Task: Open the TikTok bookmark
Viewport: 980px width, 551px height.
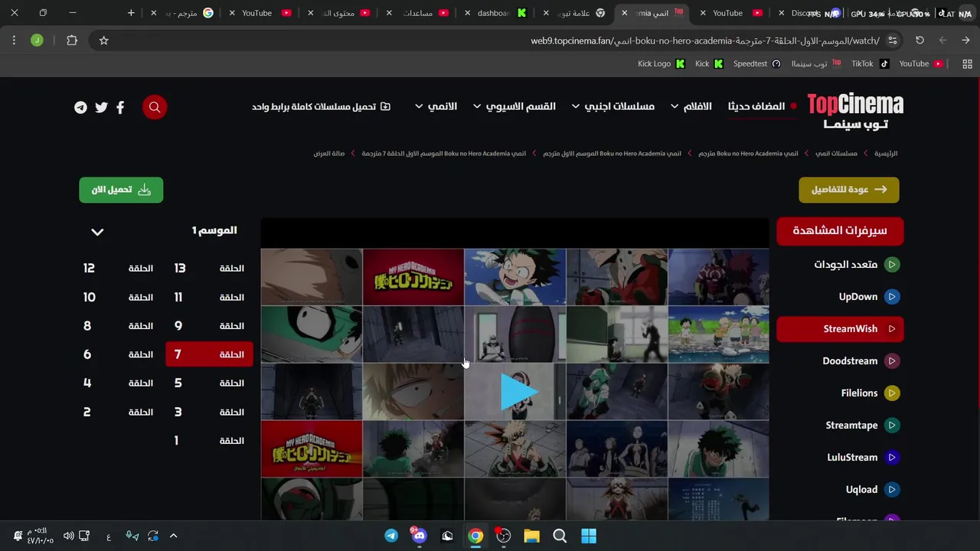Action: pos(871,64)
